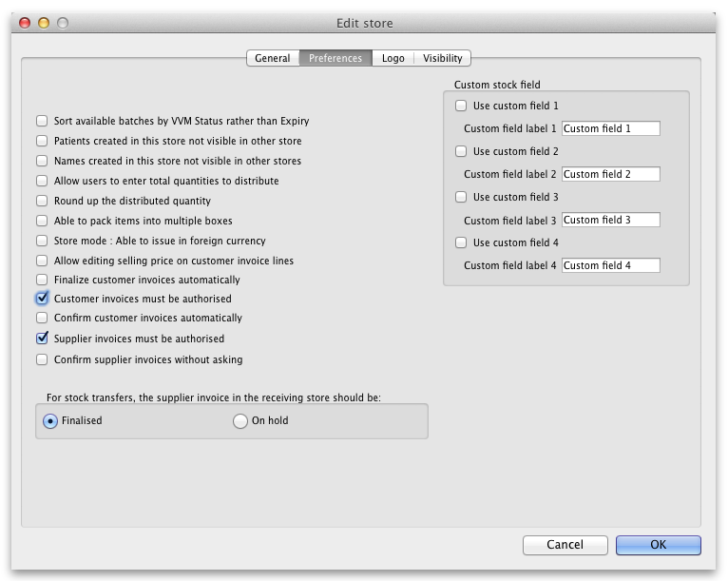The image size is (728, 581).
Task: Check Able to pack items into multiple boxes
Action: [42, 221]
